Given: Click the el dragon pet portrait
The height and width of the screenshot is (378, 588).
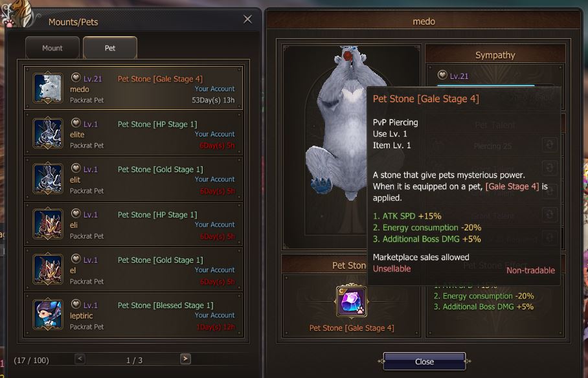Looking at the screenshot, I should point(48,269).
